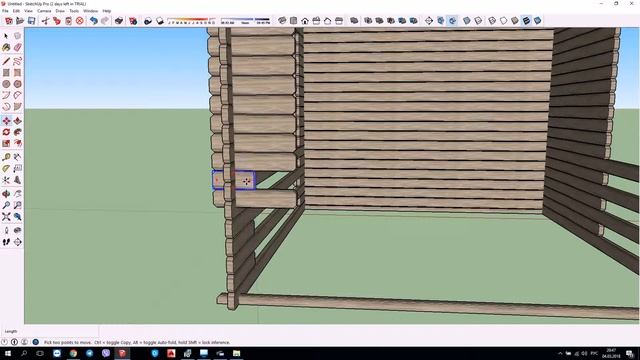
Task: Enable Monochrome face style
Action: point(538,21)
